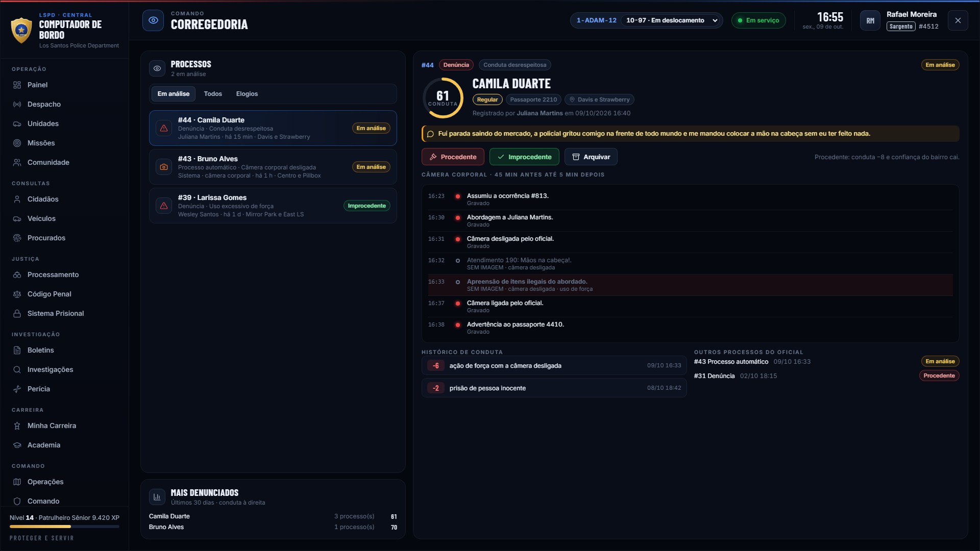Open Investigações magnifier icon

pos(17,369)
